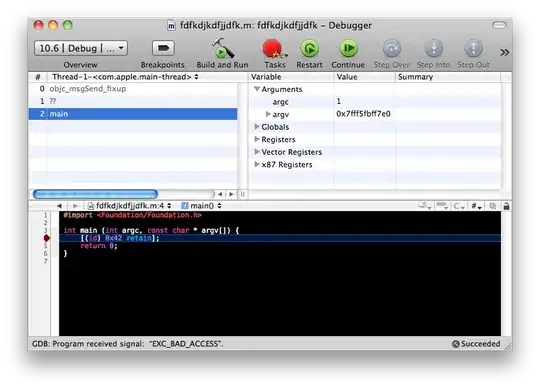This screenshot has width=540, height=389.
Task: Click the Breakpoints toolbar icon
Action: point(163,48)
